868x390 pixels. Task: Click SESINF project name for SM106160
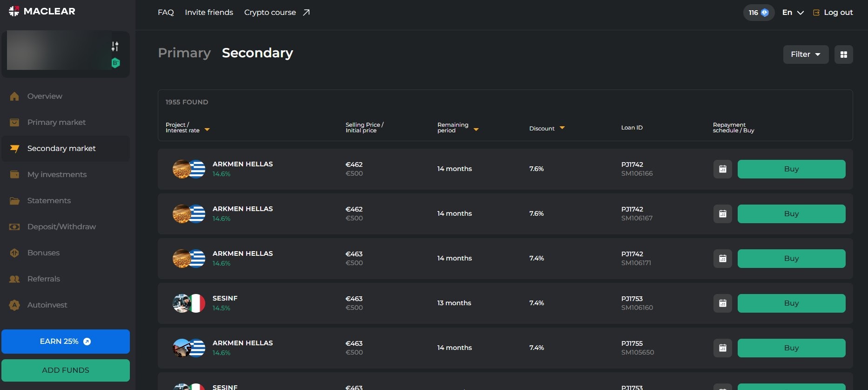tap(225, 298)
